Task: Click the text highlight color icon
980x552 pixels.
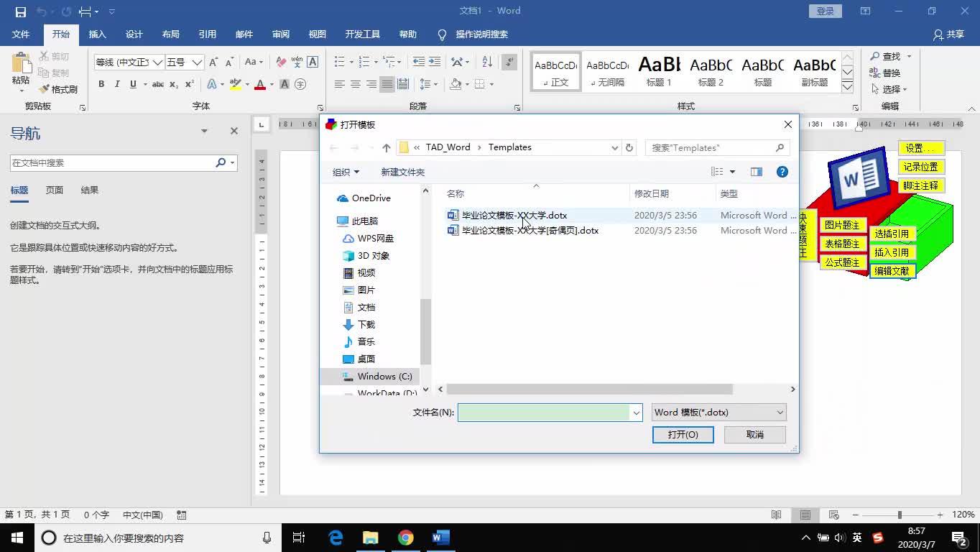Action: pos(235,84)
